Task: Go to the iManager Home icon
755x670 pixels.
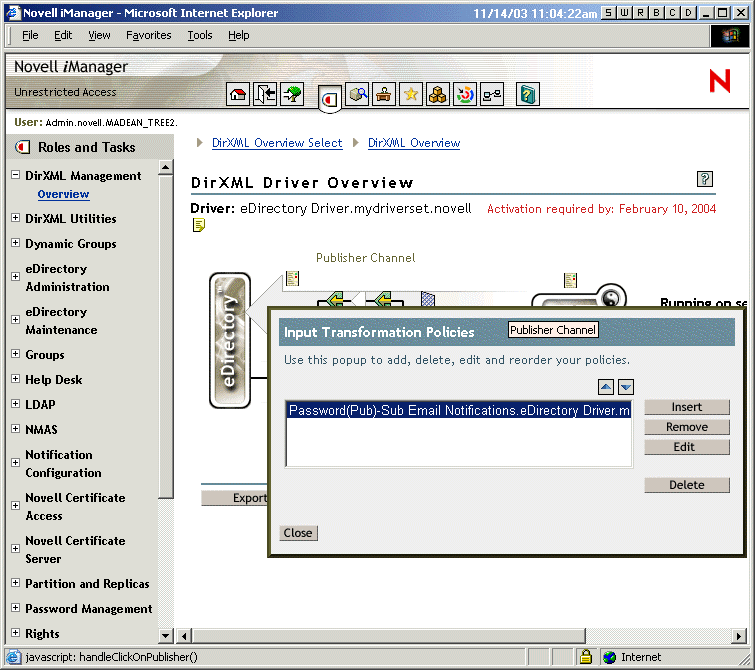Action: [x=238, y=94]
